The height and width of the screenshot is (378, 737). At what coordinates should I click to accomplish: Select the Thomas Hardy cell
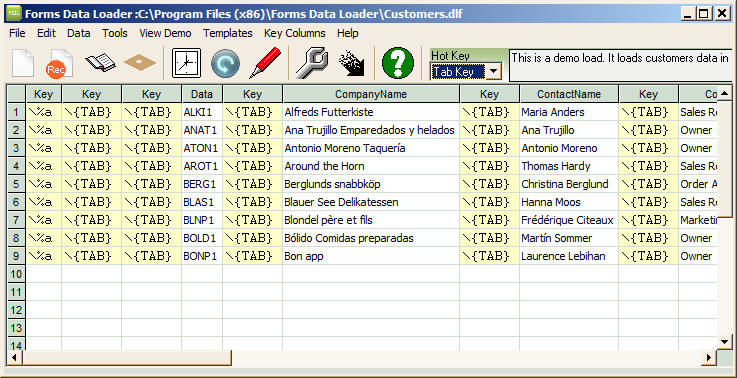click(569, 166)
